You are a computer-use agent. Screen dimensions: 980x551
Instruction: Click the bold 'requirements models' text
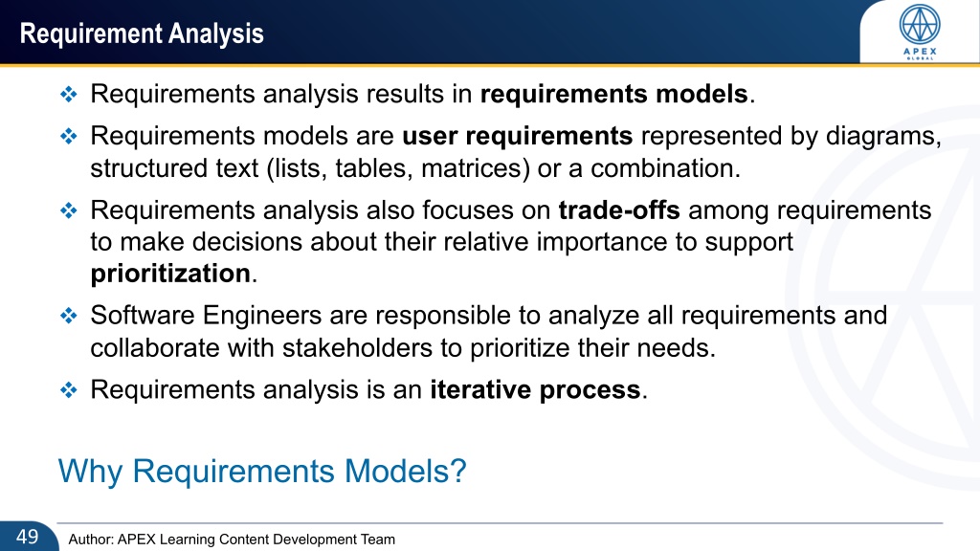613,94
